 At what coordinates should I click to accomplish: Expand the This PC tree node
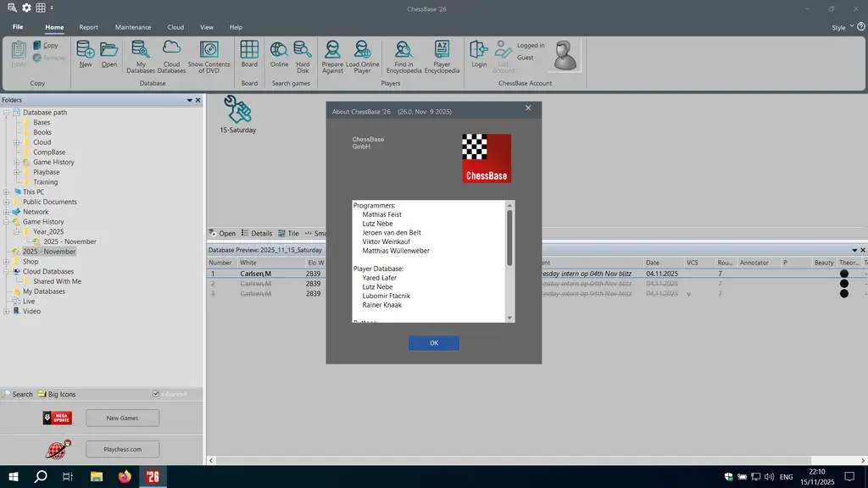click(7, 192)
